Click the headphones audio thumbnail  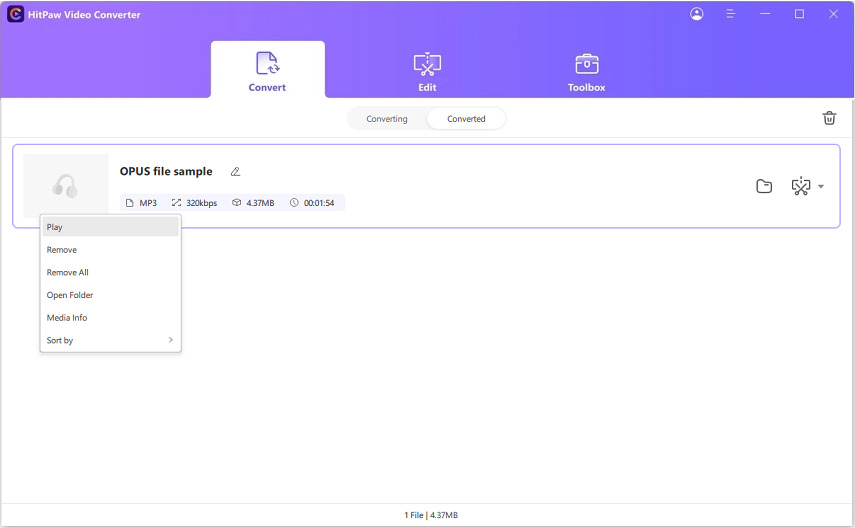[65, 185]
